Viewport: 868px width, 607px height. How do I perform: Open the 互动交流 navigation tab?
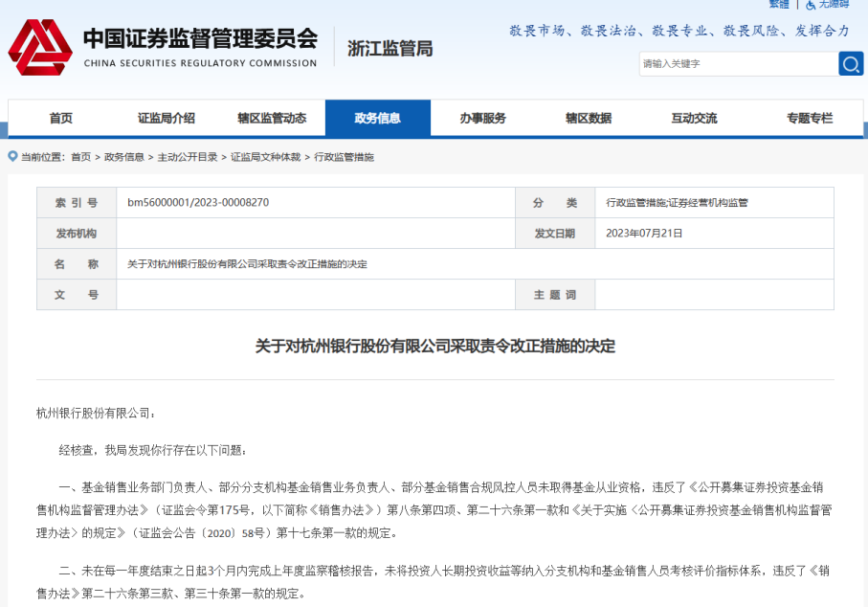coord(694,119)
